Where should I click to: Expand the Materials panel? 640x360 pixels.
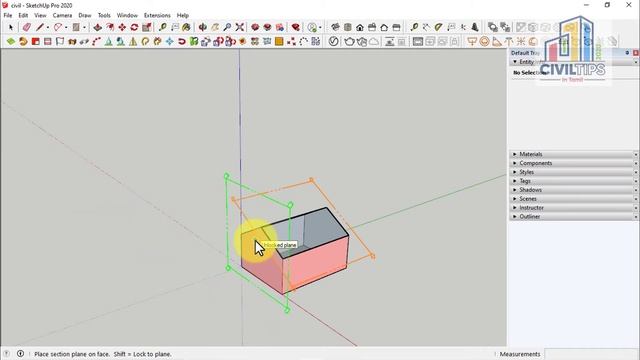click(x=515, y=154)
